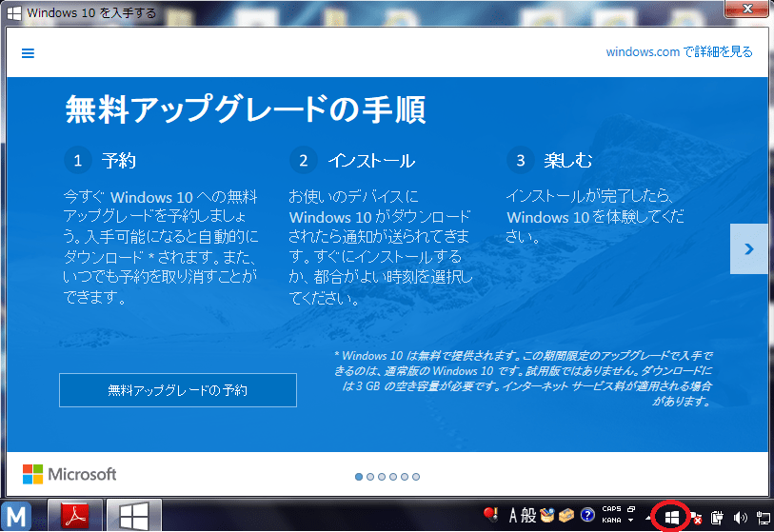
Task: Click the window title Windows 10 を入手する
Action: click(91, 12)
